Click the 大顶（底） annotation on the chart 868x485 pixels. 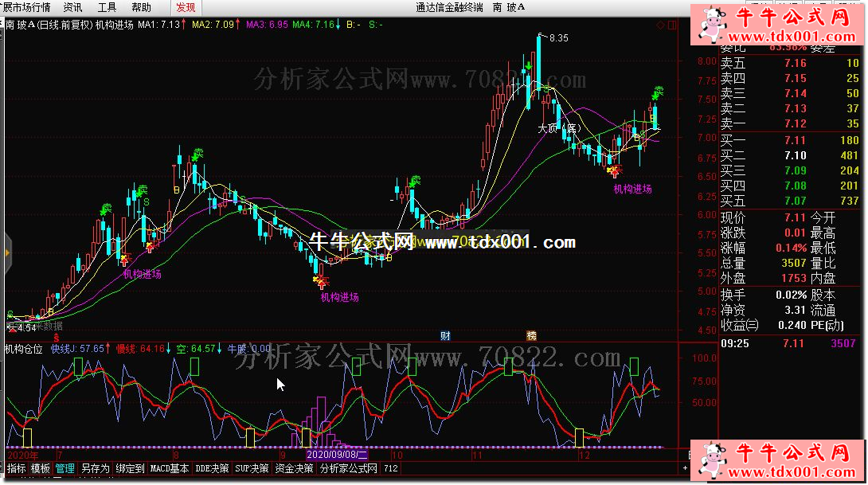pyautogui.click(x=560, y=128)
